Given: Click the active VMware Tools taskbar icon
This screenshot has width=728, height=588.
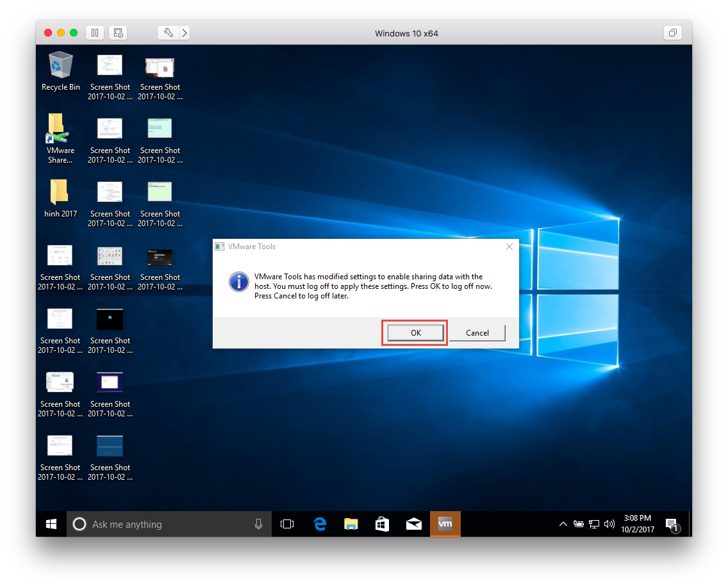Looking at the screenshot, I should click(x=445, y=523).
